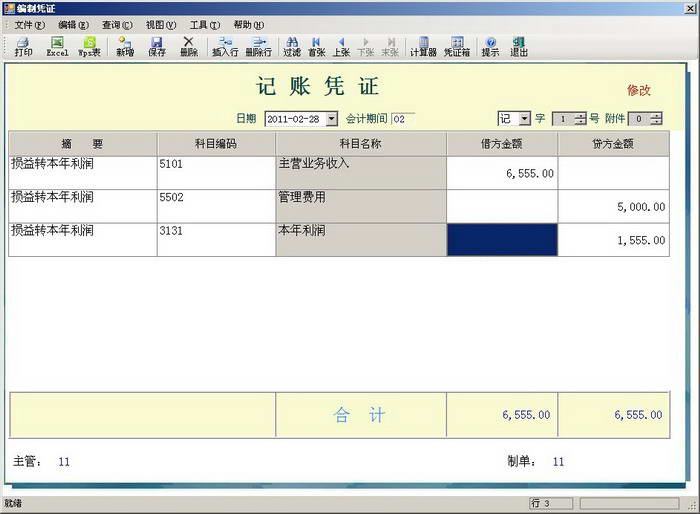Open the 编辑(E) menu
700x514 pixels.
pyautogui.click(x=73, y=25)
